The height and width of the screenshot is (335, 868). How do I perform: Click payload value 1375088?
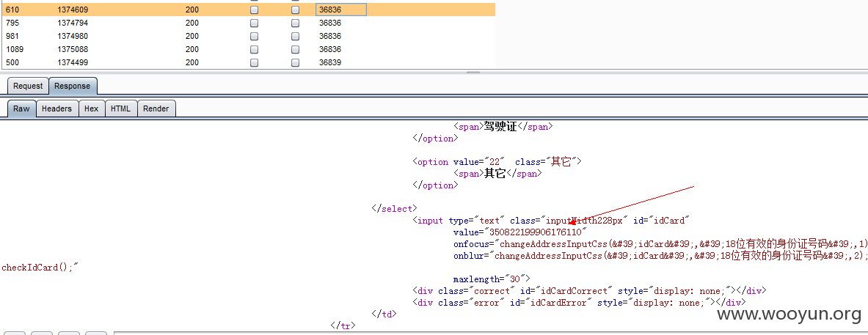tap(73, 50)
